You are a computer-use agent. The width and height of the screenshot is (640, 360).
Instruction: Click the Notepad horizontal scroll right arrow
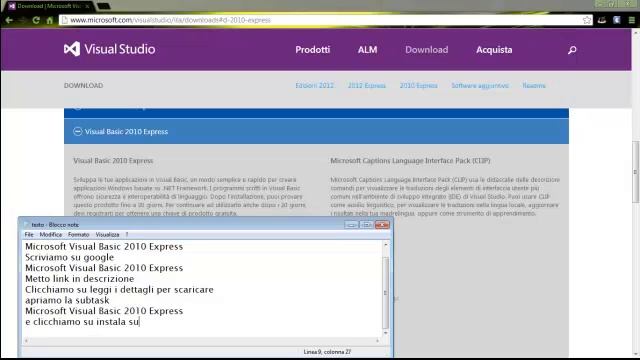click(378, 340)
